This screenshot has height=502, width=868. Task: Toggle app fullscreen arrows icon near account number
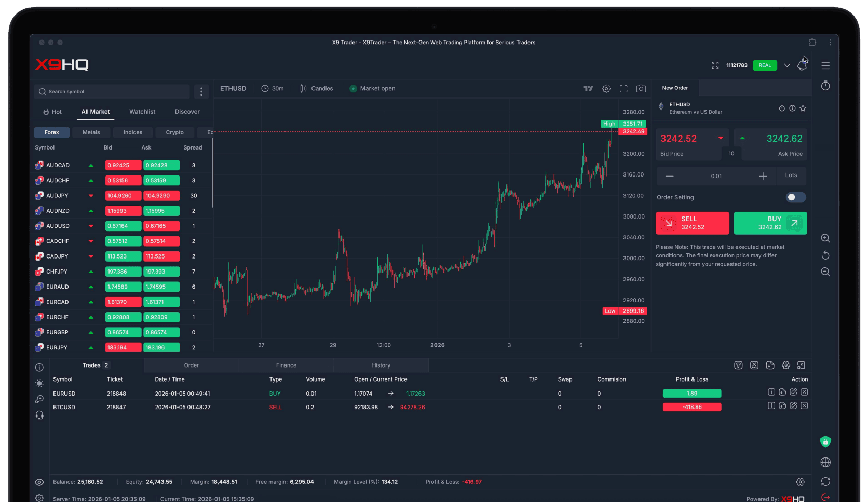coord(715,65)
